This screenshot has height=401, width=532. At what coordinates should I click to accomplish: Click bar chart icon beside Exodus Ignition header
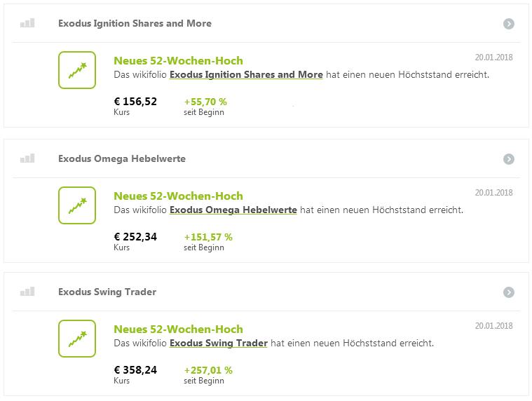27,23
